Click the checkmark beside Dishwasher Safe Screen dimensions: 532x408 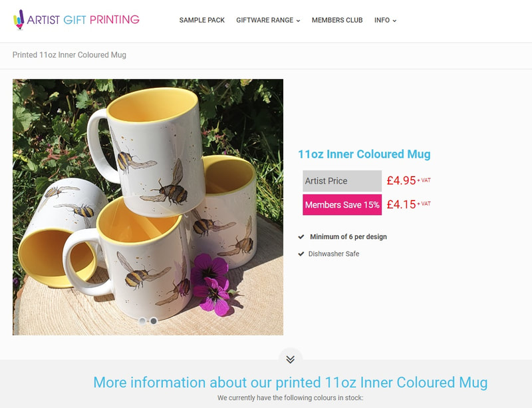click(x=301, y=254)
